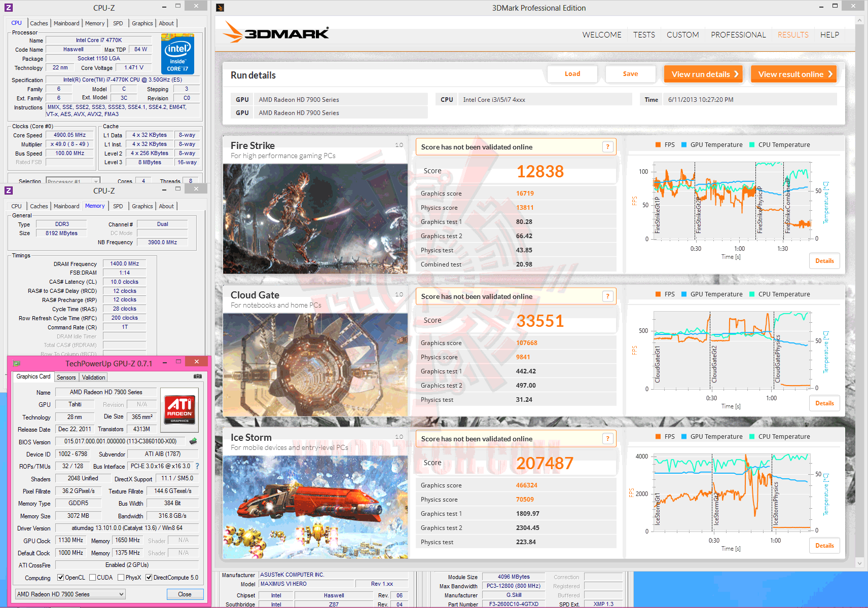Click the Fire Strike preview thumbnail
Image resolution: width=868 pixels, height=608 pixels.
tap(315, 218)
